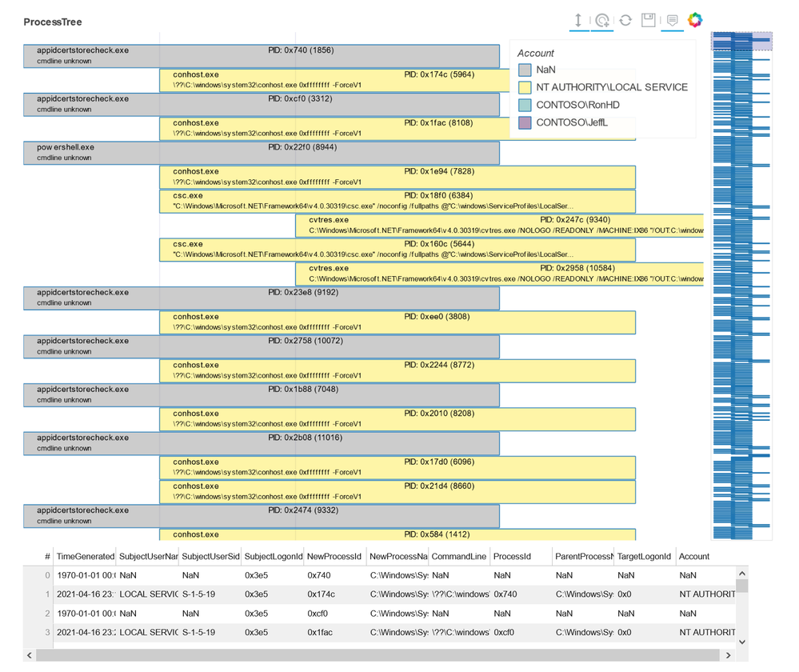Sort by the TimeGenerated column header
Image resolution: width=799 pixels, height=672 pixels.
85,556
